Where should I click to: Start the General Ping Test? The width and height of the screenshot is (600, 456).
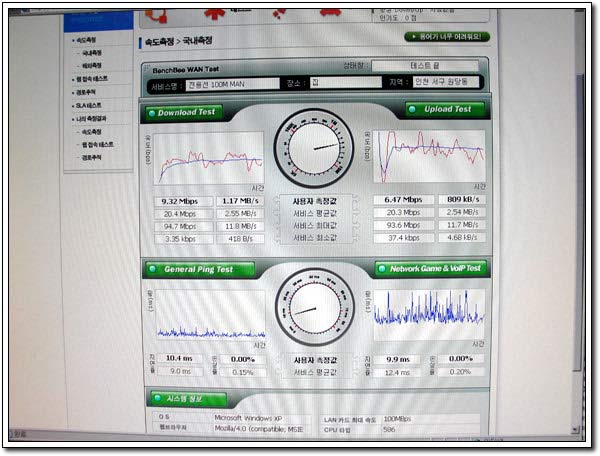(199, 269)
